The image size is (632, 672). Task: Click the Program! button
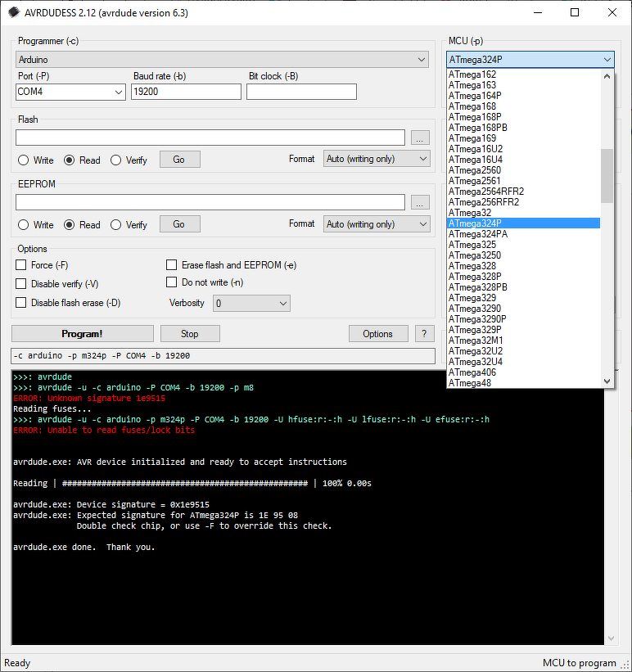tap(83, 334)
